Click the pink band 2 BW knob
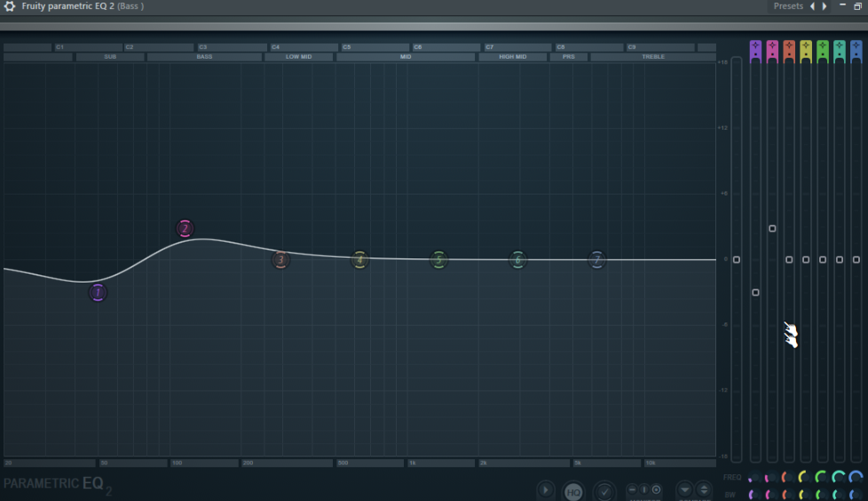The height and width of the screenshot is (501, 868). pos(770,495)
